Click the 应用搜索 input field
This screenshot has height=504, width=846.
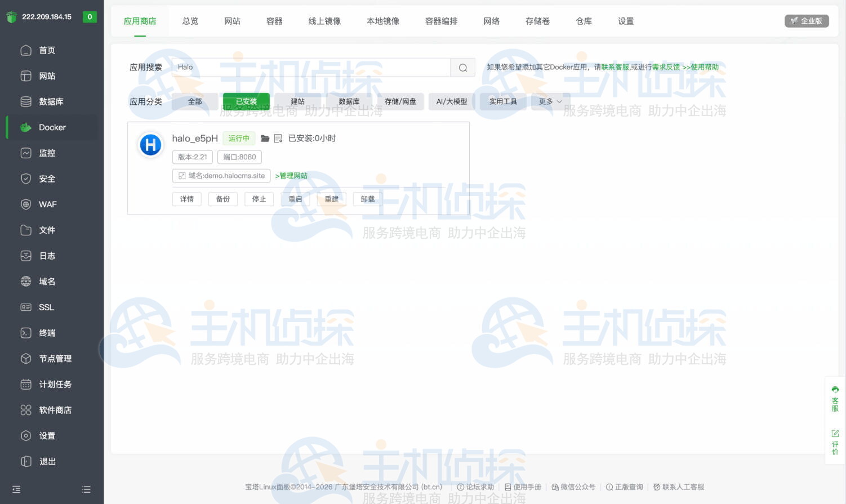point(311,68)
